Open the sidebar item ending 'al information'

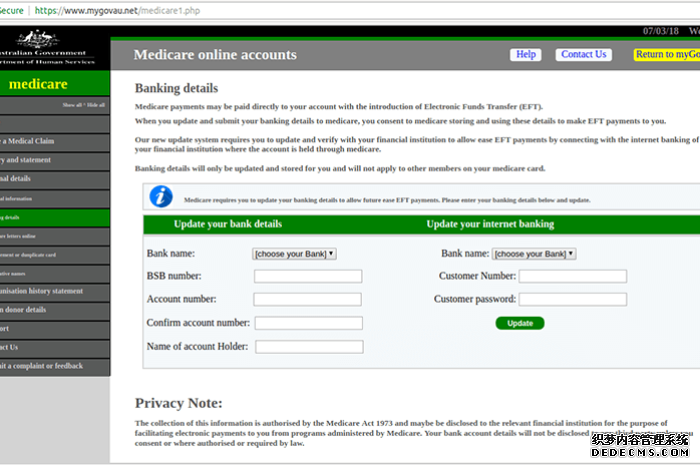[54, 199]
